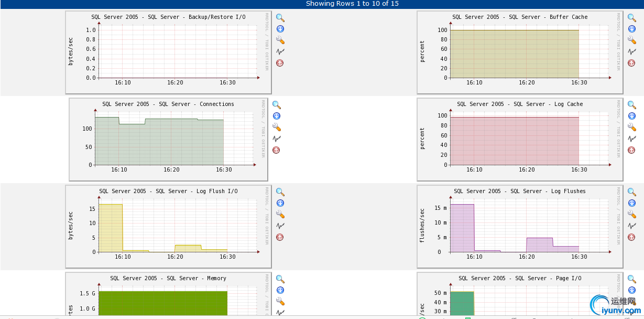Open realtime view for Backup/Restore I/O graph

[x=280, y=51]
